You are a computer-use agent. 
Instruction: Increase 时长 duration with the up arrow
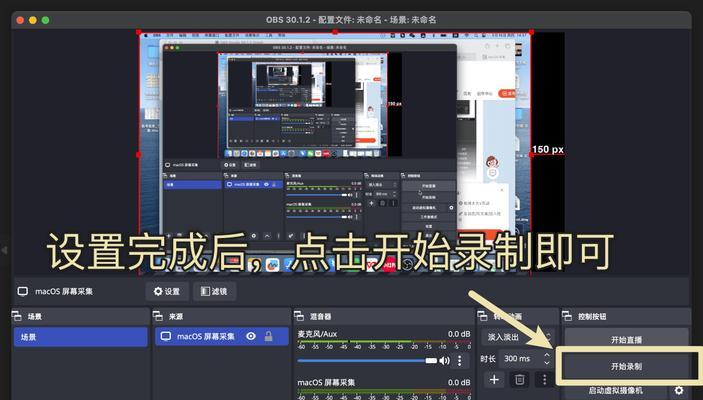(547, 355)
